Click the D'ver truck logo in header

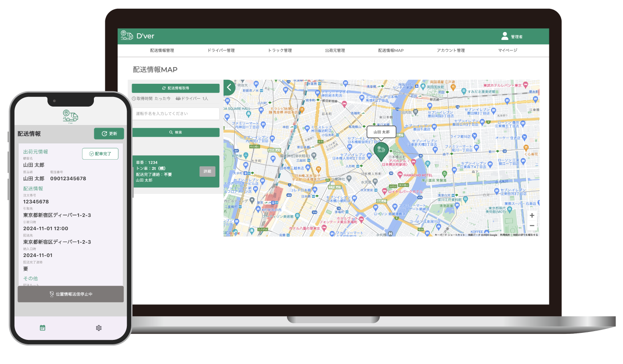[127, 36]
